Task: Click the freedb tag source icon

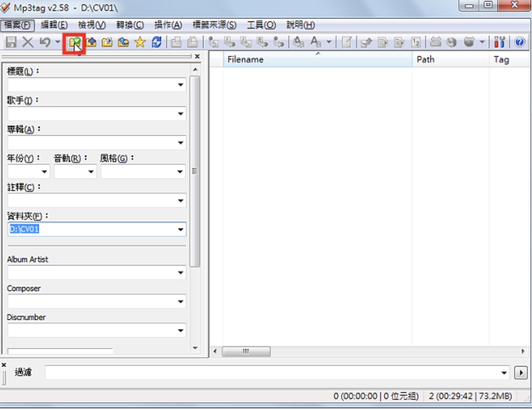Action: pyautogui.click(x=436, y=42)
